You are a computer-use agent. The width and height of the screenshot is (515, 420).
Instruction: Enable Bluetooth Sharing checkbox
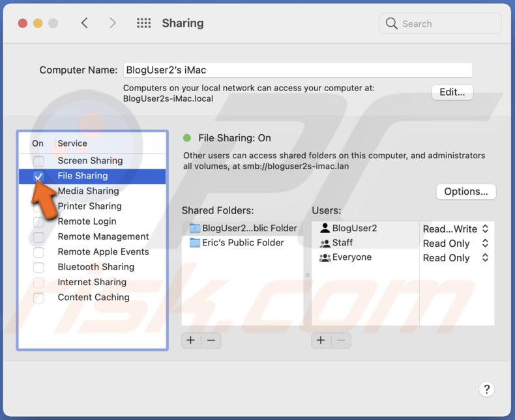[38, 268]
